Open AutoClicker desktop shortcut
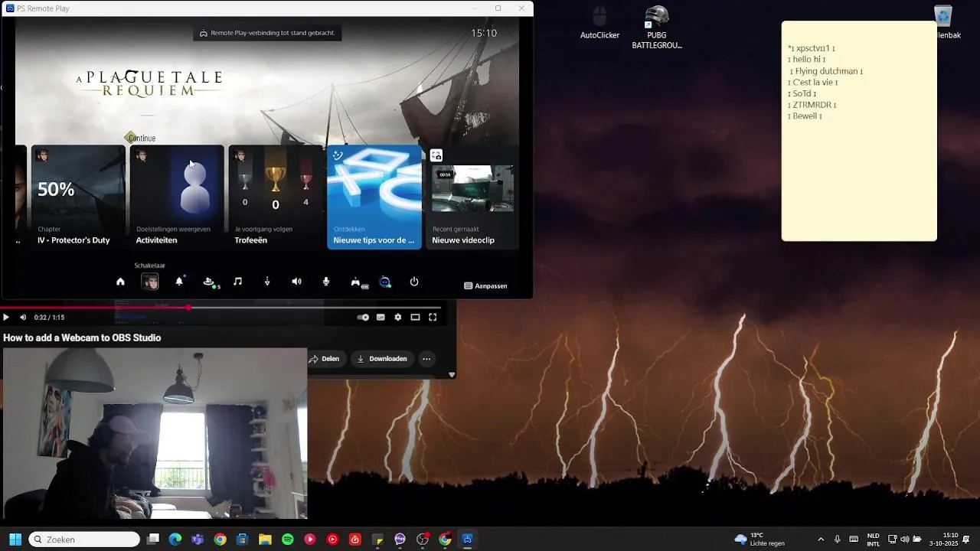Viewport: 980px width, 551px height. (599, 23)
